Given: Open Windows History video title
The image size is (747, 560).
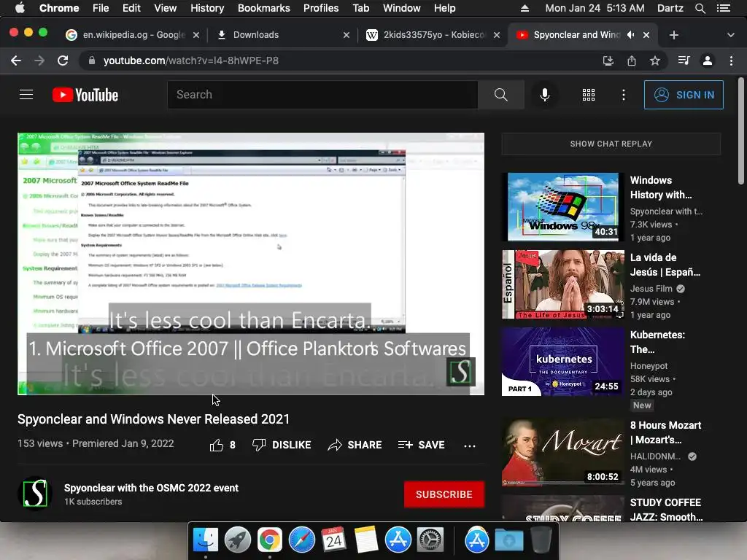Looking at the screenshot, I should pos(661,187).
